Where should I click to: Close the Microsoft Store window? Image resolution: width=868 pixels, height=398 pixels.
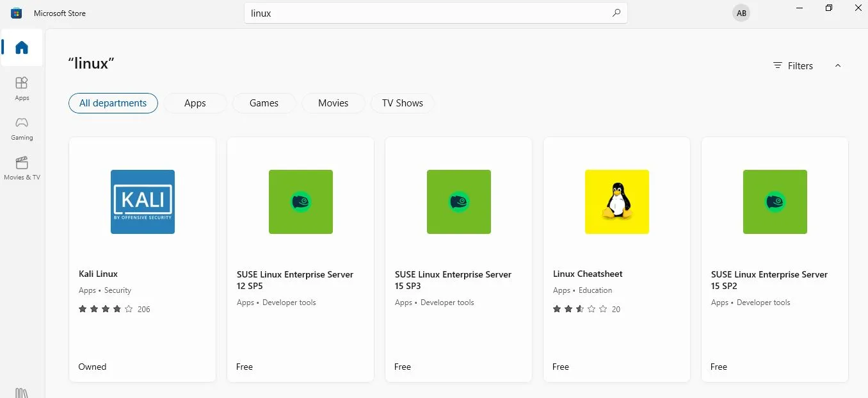[x=858, y=8]
